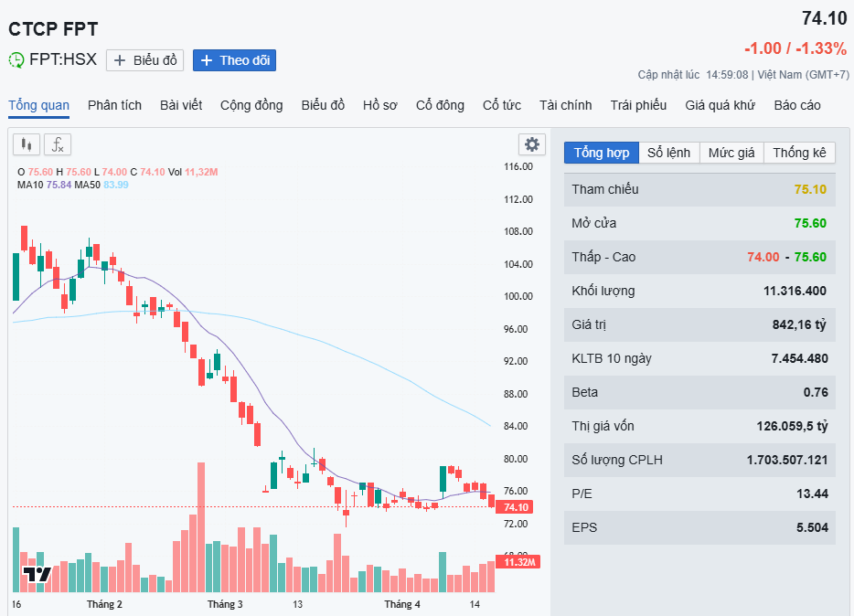Select the Mức giá tab
Viewport: 854px width, 616px height.
point(731,153)
